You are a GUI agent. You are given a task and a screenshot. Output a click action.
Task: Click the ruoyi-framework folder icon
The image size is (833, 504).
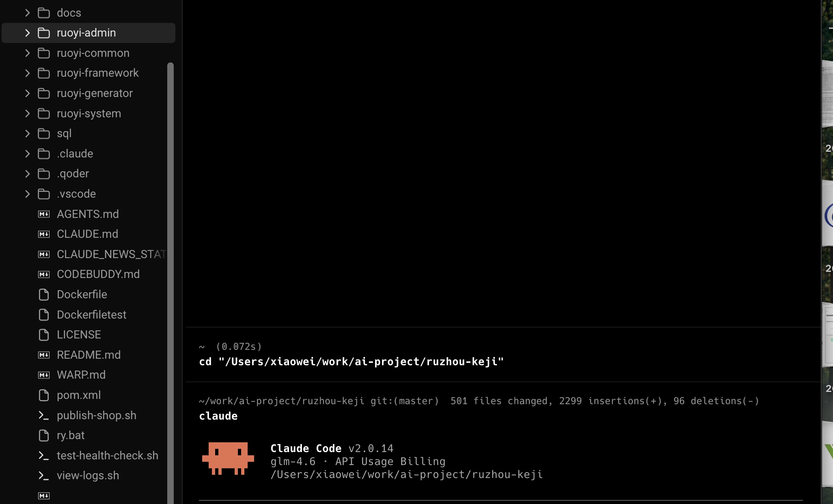[44, 73]
